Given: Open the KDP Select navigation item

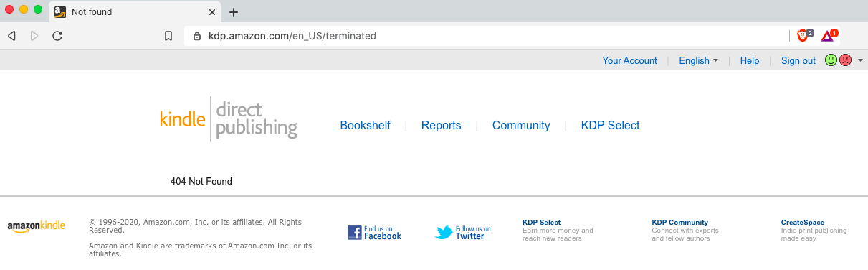Looking at the screenshot, I should (611, 125).
